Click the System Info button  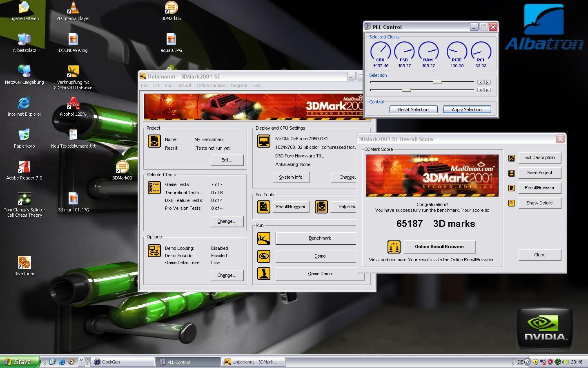(291, 177)
